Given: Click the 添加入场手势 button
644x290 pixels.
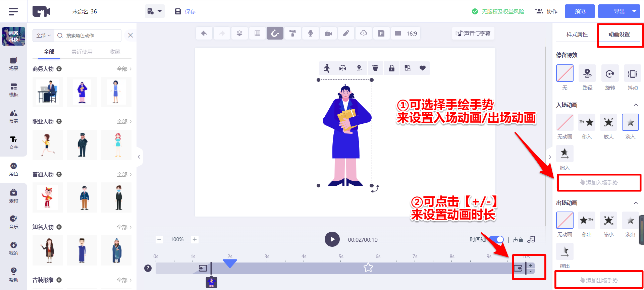Looking at the screenshot, I should [x=599, y=182].
